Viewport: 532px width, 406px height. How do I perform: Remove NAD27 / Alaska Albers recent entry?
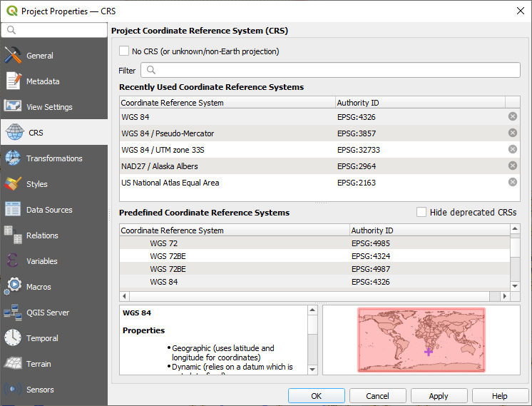pos(512,166)
